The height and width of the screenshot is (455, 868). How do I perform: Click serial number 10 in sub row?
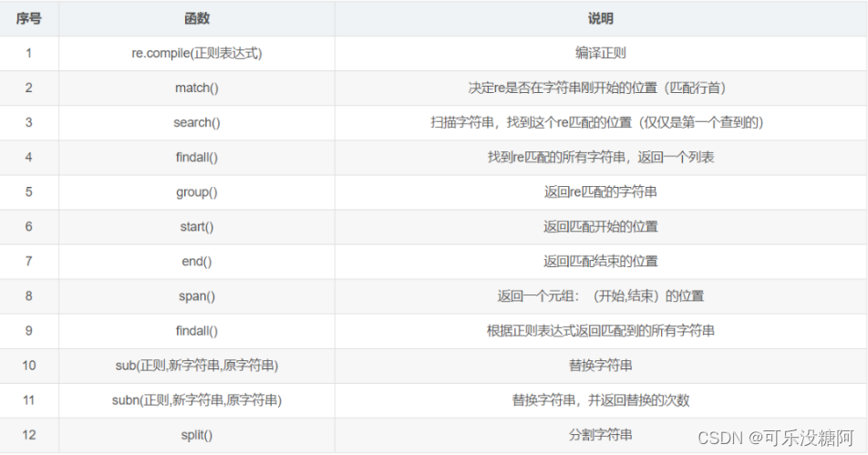pos(29,366)
